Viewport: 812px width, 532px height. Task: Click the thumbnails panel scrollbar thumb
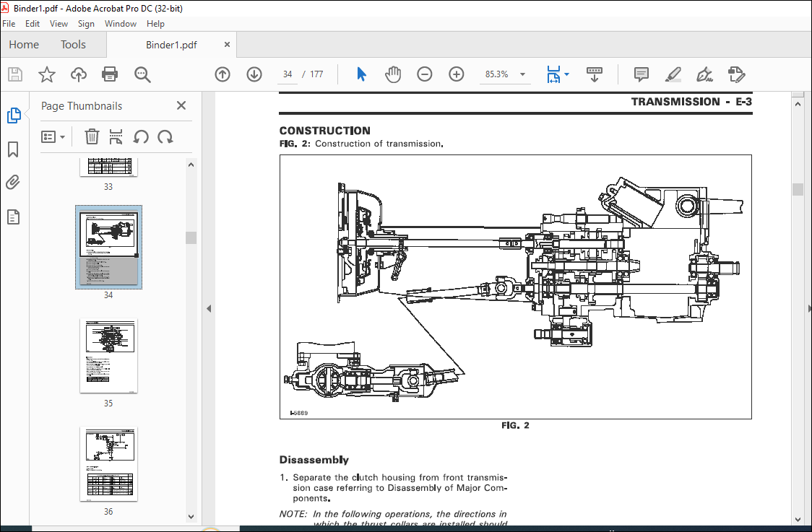point(191,237)
